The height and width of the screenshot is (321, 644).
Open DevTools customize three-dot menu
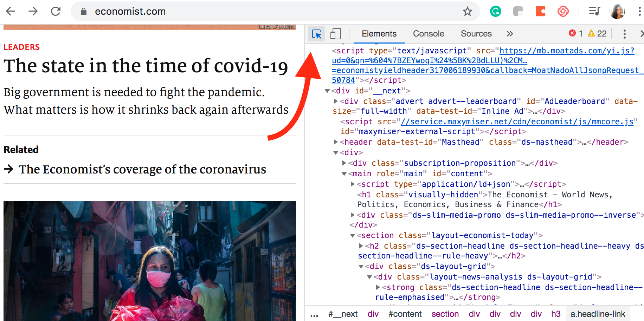coord(624,34)
